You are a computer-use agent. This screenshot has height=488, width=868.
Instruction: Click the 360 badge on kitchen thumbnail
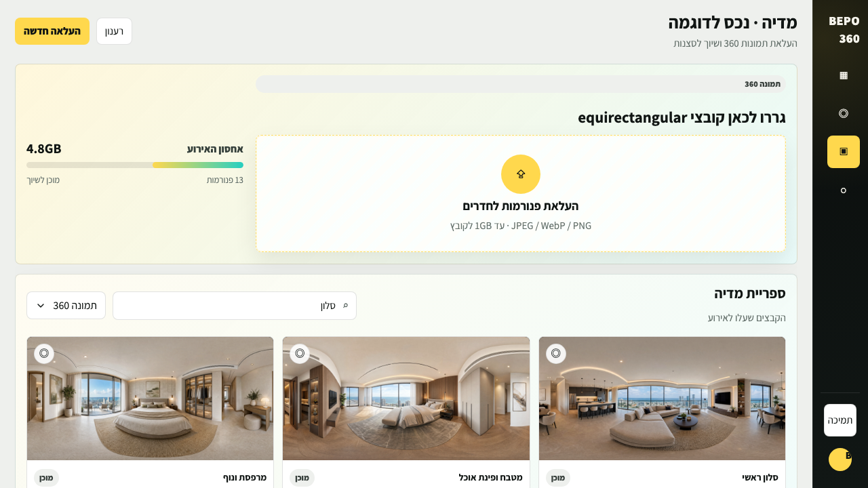click(x=300, y=353)
